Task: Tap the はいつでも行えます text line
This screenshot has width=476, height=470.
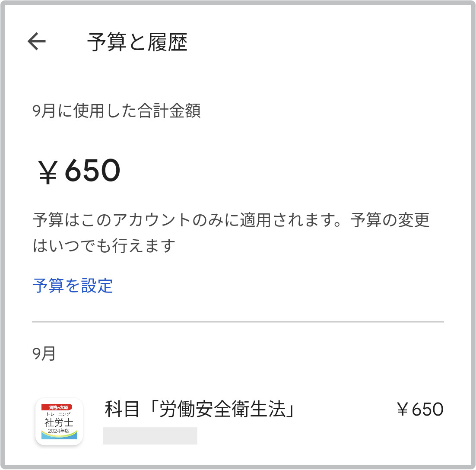Action: [x=104, y=245]
